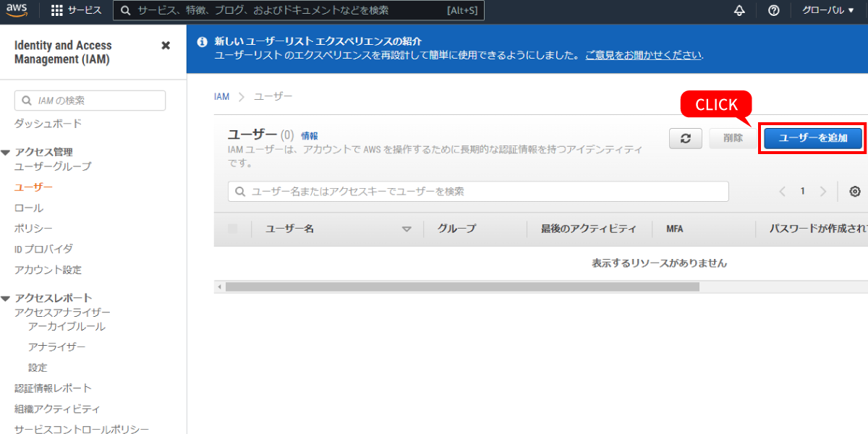Click the horizontal scrollbar left arrow
This screenshot has width=868, height=434.
[x=219, y=287]
